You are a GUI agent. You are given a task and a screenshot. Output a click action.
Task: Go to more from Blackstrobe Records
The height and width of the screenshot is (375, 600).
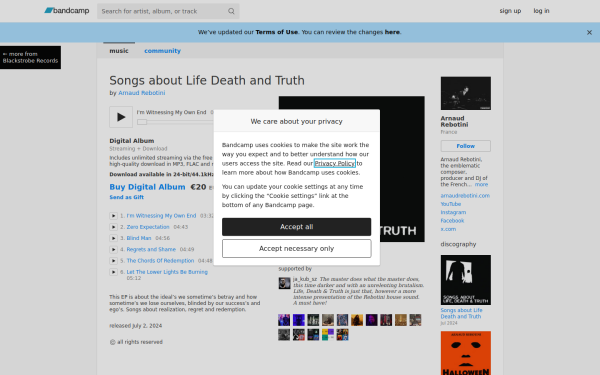point(30,57)
